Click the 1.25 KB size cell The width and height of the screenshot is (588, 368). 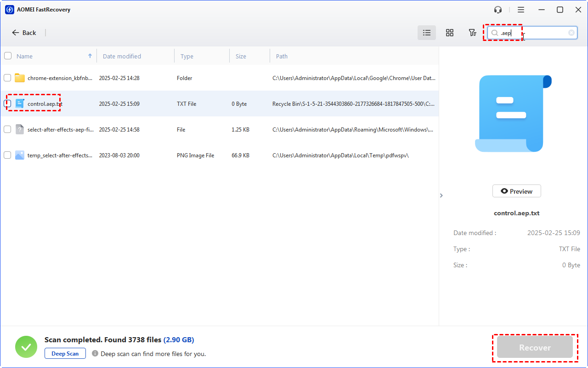coord(240,130)
